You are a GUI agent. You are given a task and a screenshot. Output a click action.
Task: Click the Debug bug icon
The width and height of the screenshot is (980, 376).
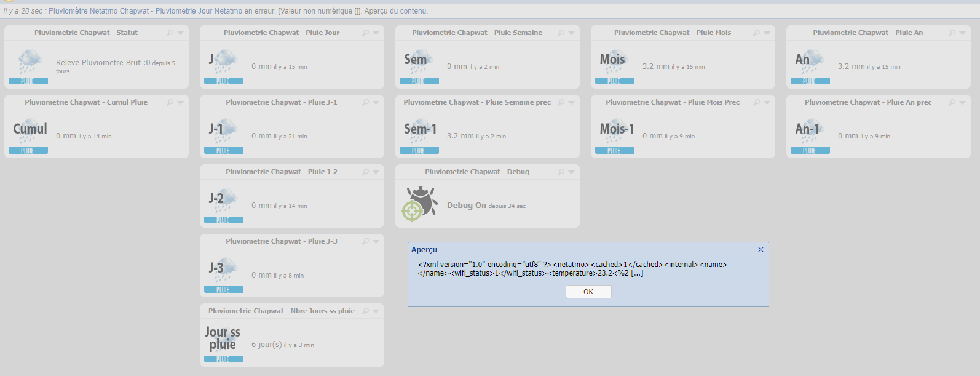[419, 204]
